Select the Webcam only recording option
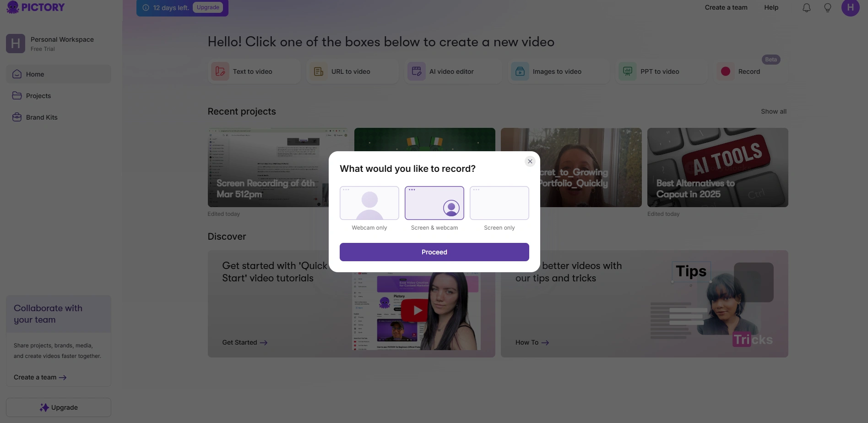The image size is (868, 423). (x=369, y=203)
